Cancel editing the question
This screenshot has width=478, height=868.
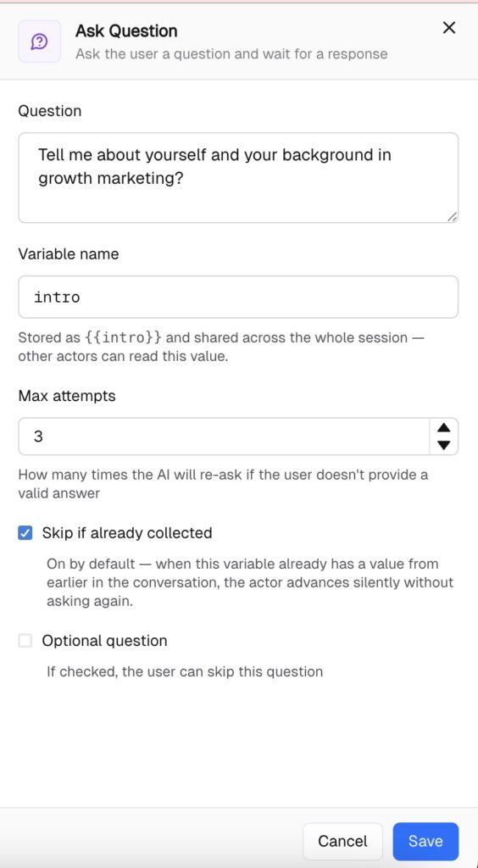click(342, 841)
